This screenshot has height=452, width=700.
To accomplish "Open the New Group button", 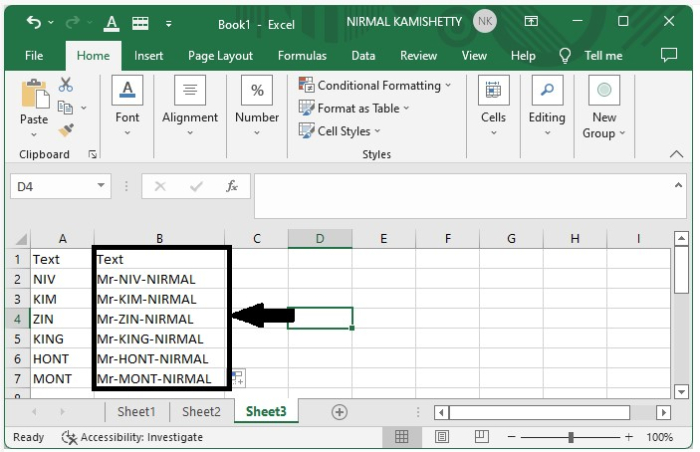I will (604, 107).
